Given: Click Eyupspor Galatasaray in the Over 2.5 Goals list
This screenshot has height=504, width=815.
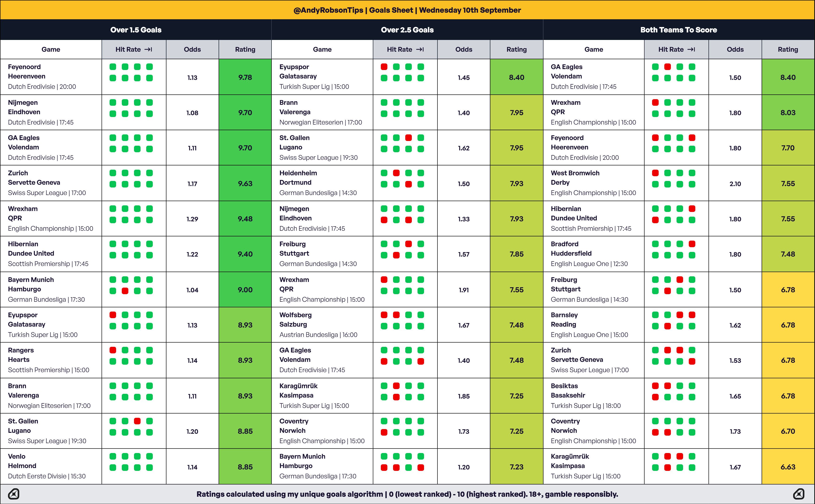Looking at the screenshot, I should click(x=322, y=77).
